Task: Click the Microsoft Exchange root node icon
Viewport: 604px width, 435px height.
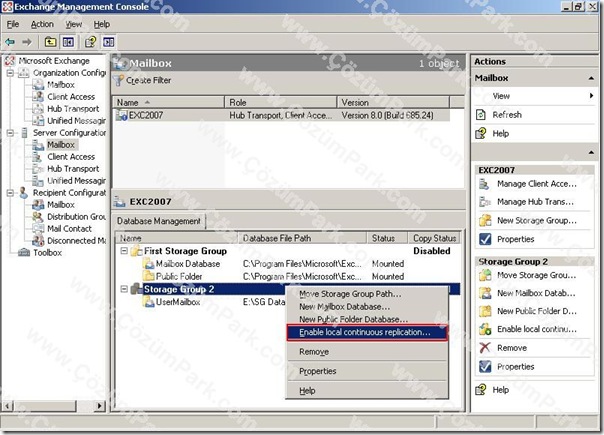Action: (10, 61)
